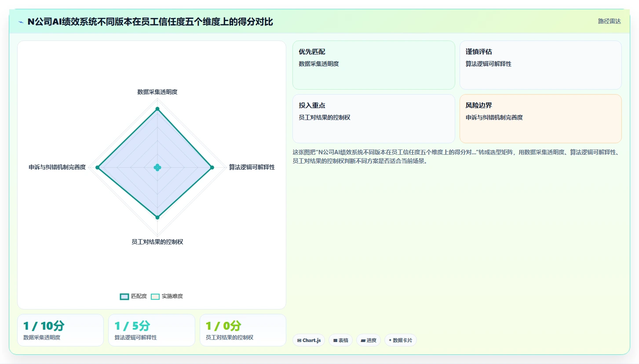Open the 谨慎评估 card

point(540,65)
